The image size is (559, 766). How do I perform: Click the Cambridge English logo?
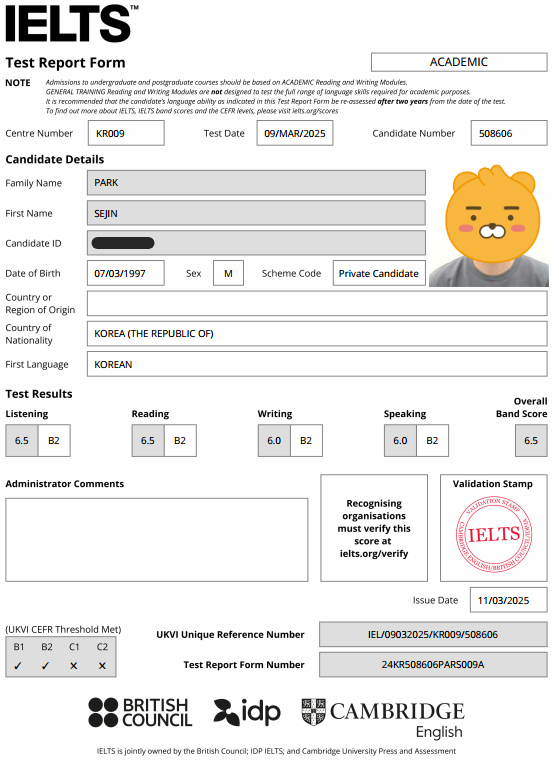(x=383, y=719)
